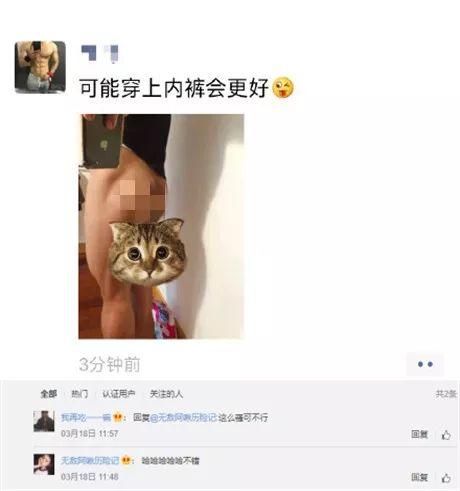The width and height of the screenshot is (460, 491).
Task: Click the badge icon beside 我再吃一碗
Action: (x=117, y=417)
